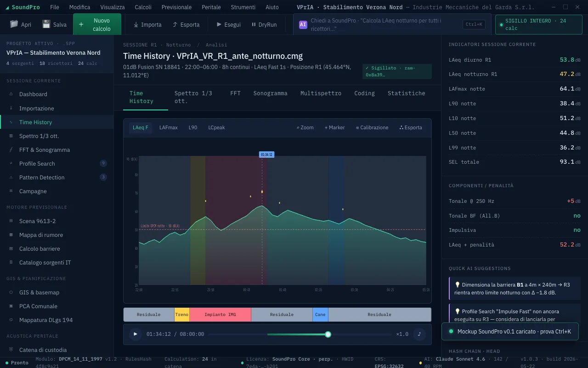The height and width of the screenshot is (368, 588).
Task: Click the music note button in player
Action: point(419,334)
